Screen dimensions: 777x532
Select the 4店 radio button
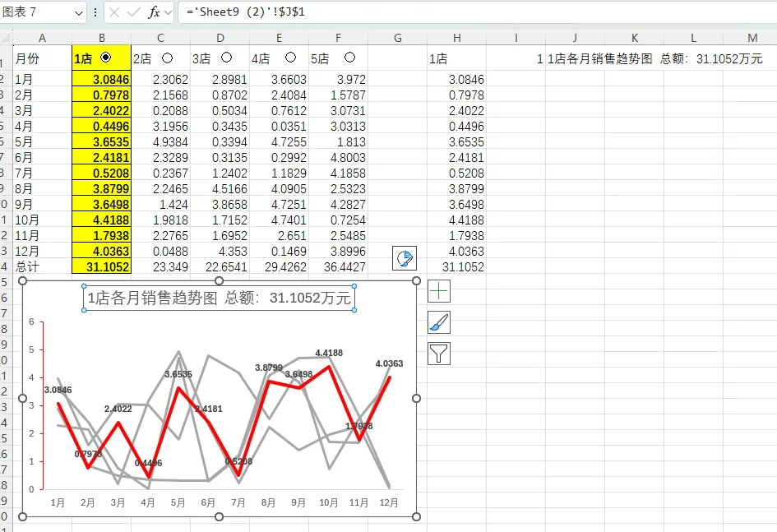[291, 58]
